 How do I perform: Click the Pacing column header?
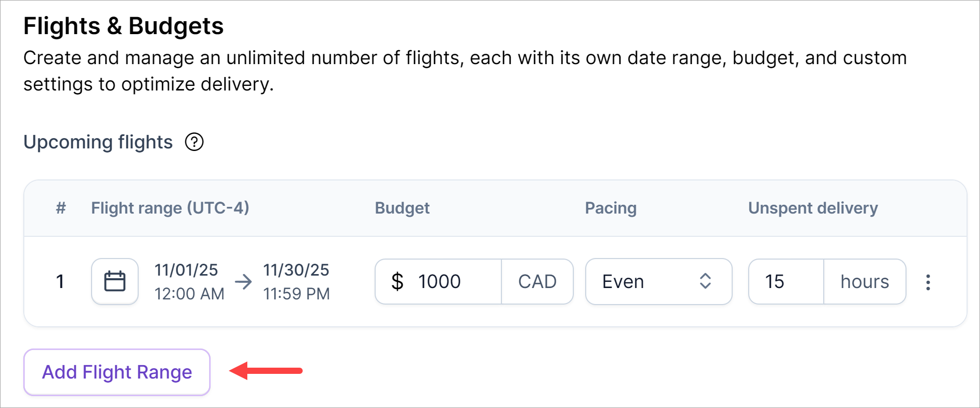(611, 208)
